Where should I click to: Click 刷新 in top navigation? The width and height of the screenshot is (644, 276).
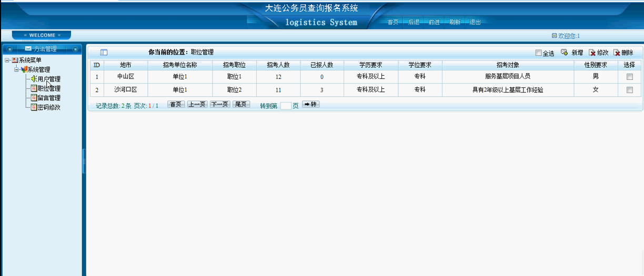pyautogui.click(x=455, y=22)
